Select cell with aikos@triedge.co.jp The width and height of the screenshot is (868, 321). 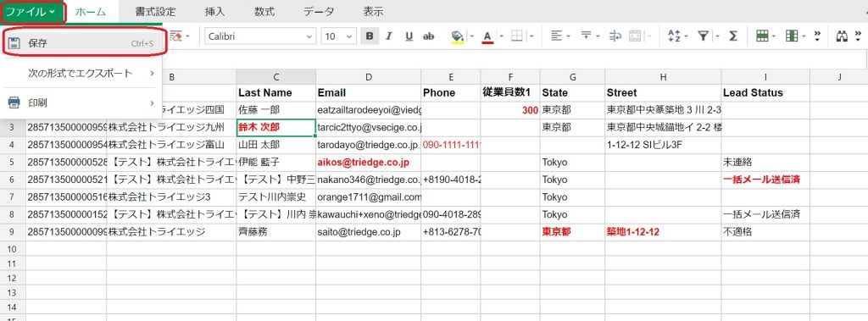(368, 163)
